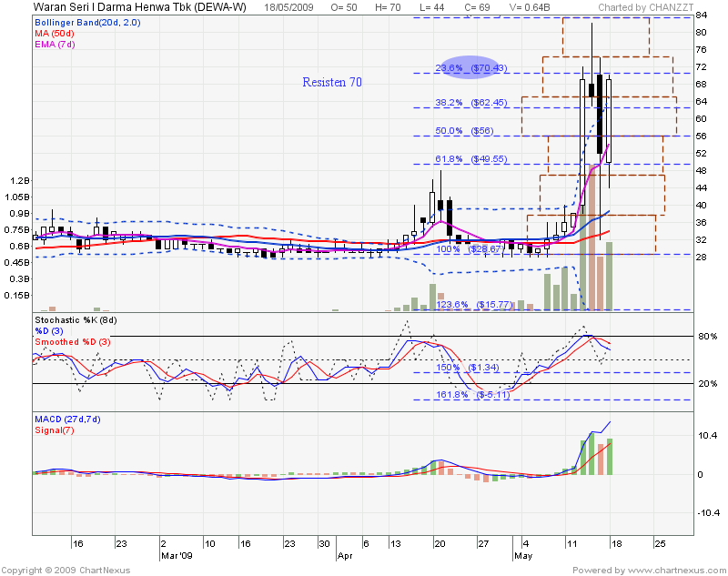
Task: Click the '38.2% ($62.45)' Fibonacci label
Action: point(470,103)
